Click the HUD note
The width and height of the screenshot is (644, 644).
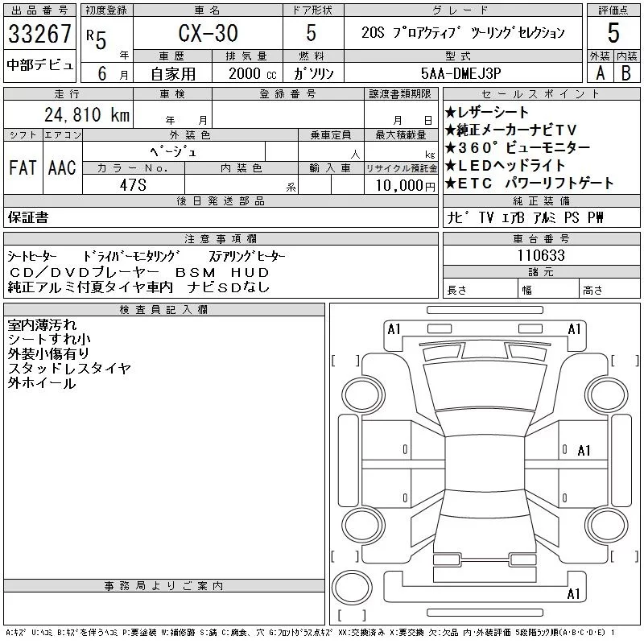point(250,272)
